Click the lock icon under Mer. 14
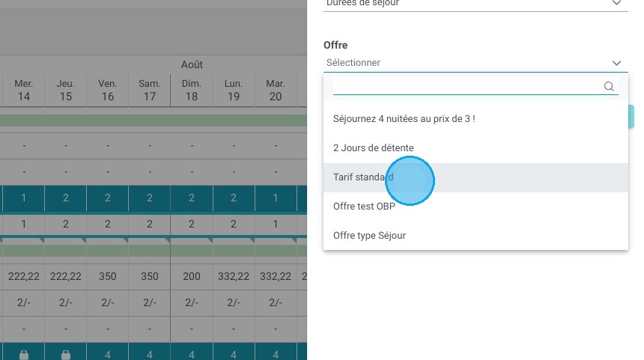 24,355
